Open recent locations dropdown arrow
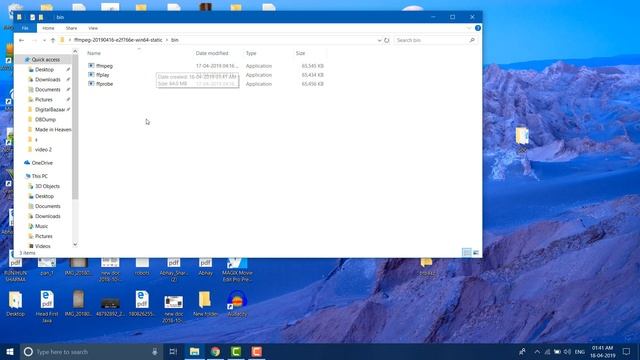 44,40
